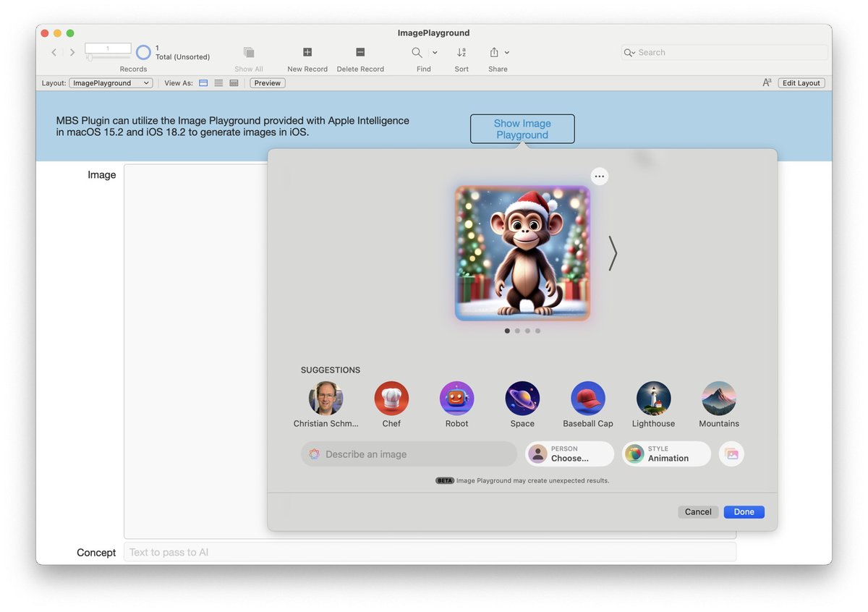The height and width of the screenshot is (612, 868).
Task: Select the Lighthouse suggestion
Action: [653, 396]
